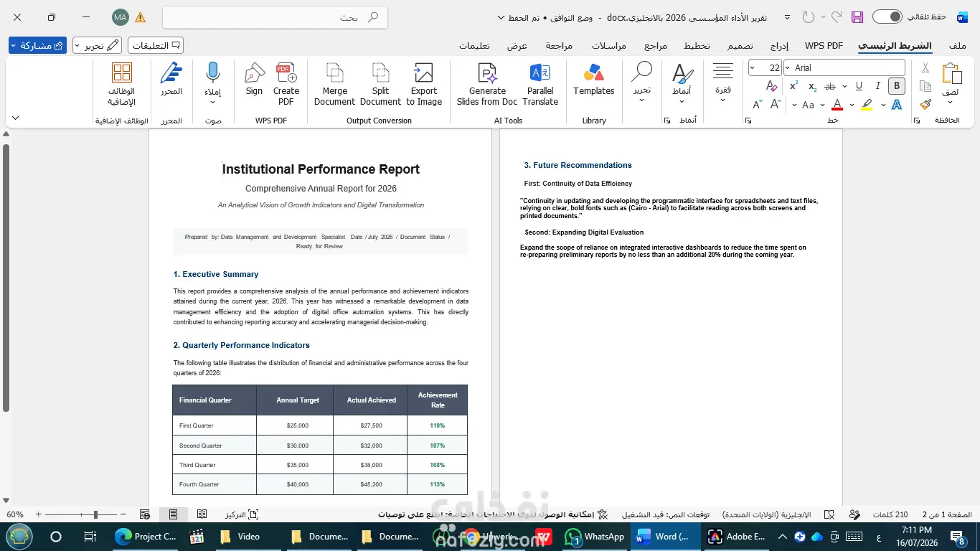
Task: Toggle superscript formatting
Action: [x=793, y=86]
